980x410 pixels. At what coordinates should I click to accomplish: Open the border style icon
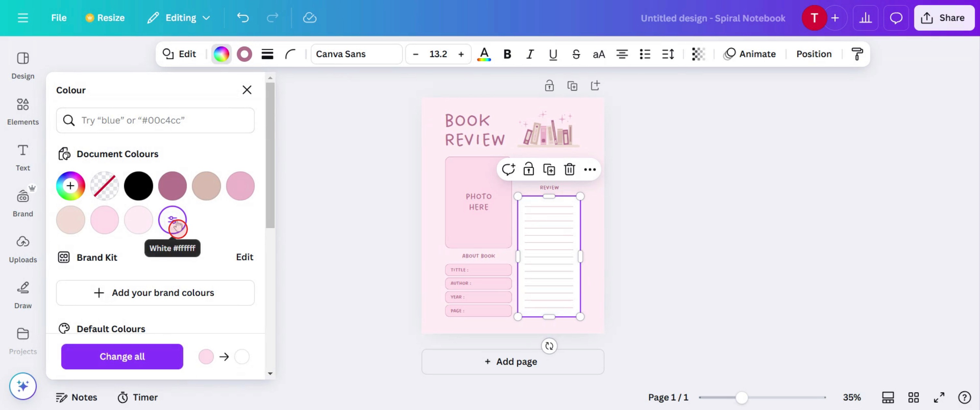[267, 54]
